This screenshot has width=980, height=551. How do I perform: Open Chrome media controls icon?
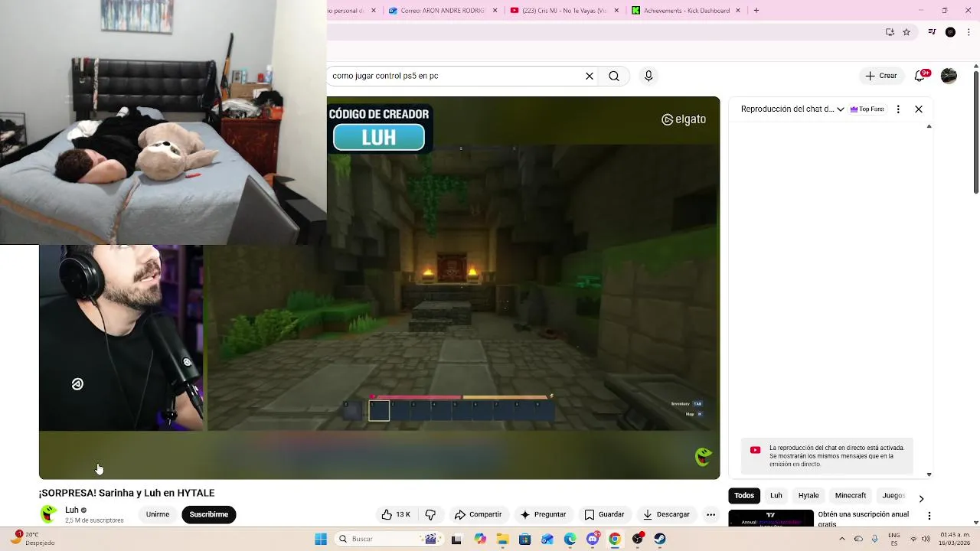pyautogui.click(x=932, y=32)
